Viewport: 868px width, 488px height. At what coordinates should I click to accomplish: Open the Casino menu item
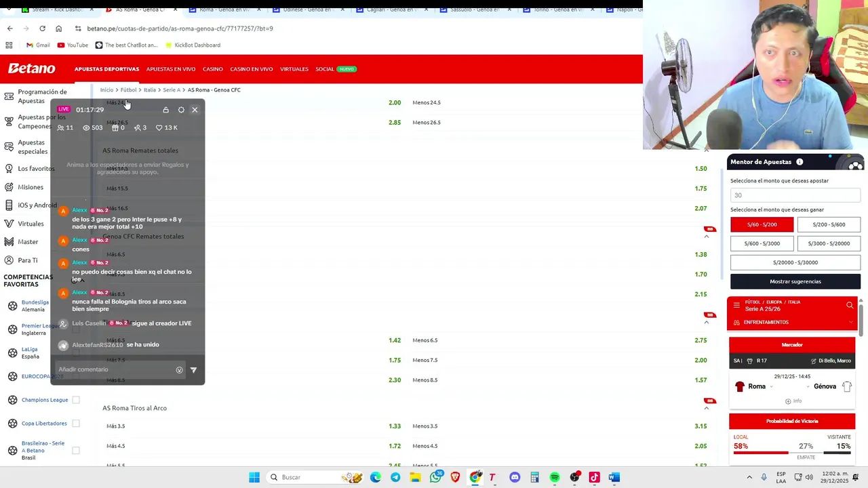coord(213,69)
